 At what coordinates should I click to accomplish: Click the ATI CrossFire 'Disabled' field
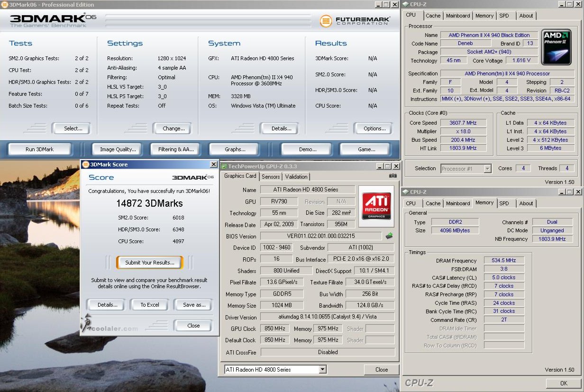328,352
